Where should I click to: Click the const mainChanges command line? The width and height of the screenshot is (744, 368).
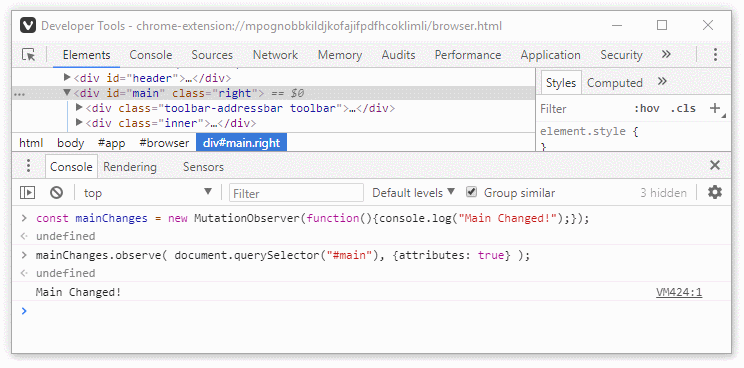pos(312,219)
